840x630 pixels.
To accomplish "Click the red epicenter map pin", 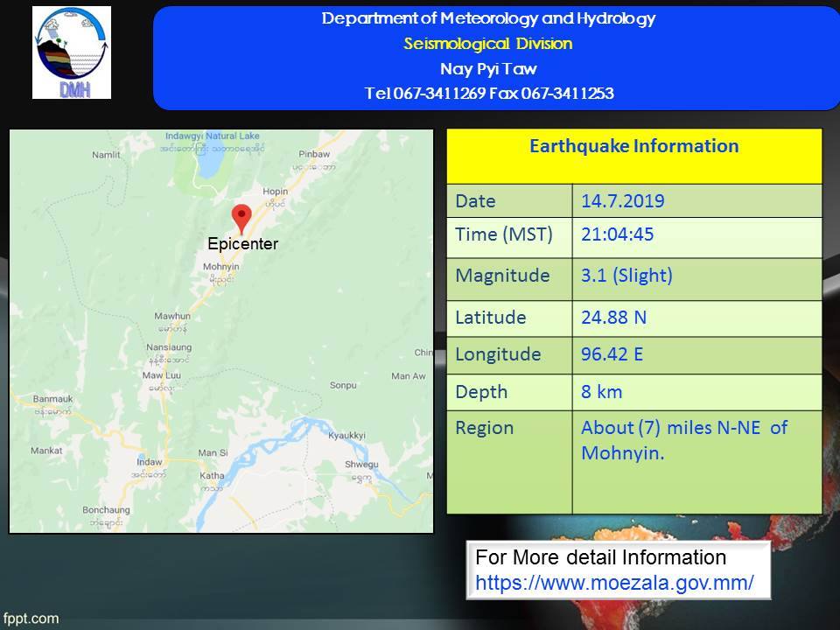I will click(241, 218).
